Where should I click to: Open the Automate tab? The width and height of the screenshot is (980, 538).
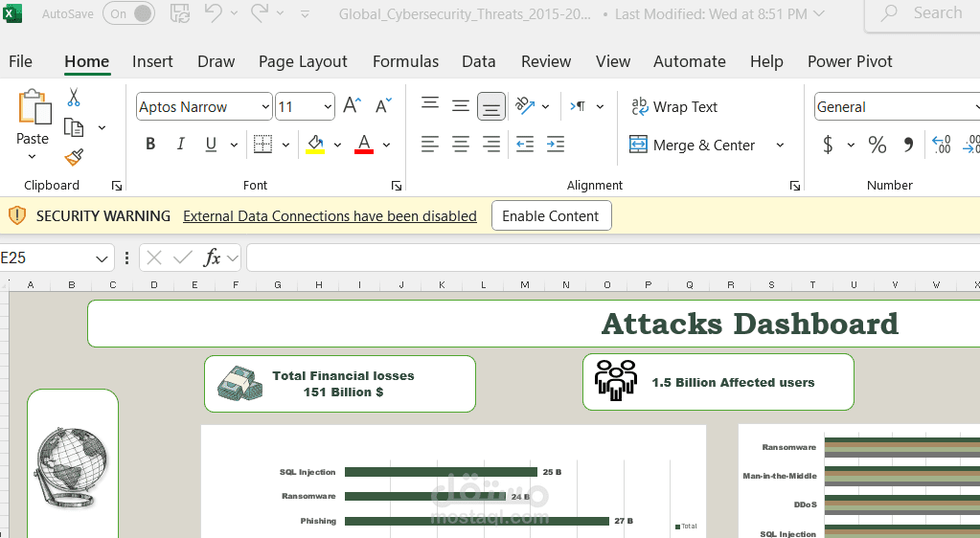(x=690, y=61)
